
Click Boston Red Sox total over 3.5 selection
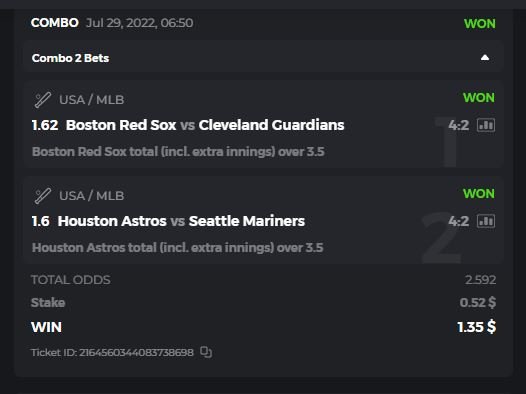(x=178, y=152)
